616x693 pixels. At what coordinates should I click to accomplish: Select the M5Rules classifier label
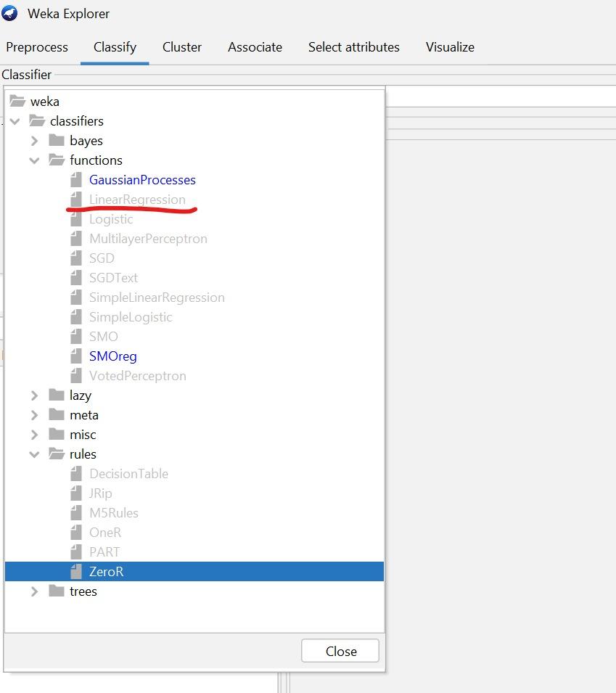[x=114, y=513]
